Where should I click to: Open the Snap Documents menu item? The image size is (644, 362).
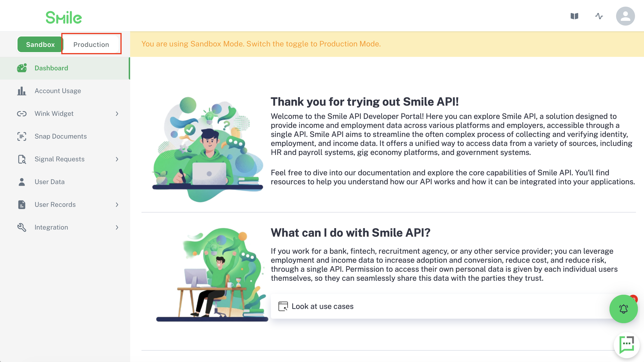(x=65, y=136)
